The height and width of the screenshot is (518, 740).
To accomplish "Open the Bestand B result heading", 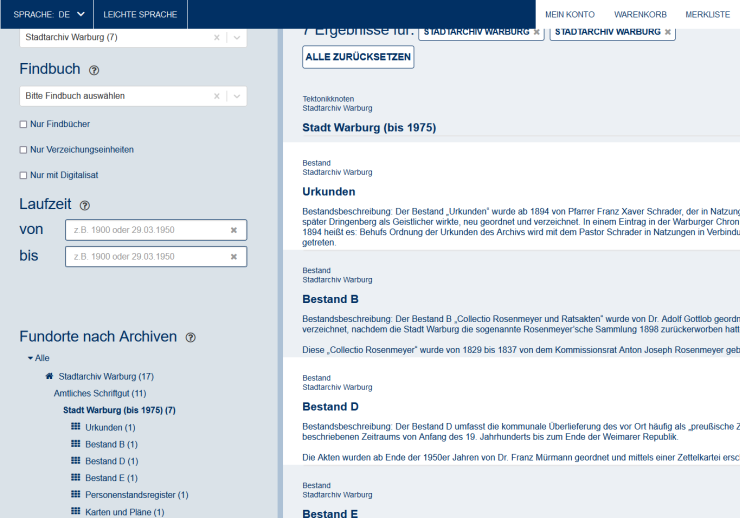I will coord(330,300).
